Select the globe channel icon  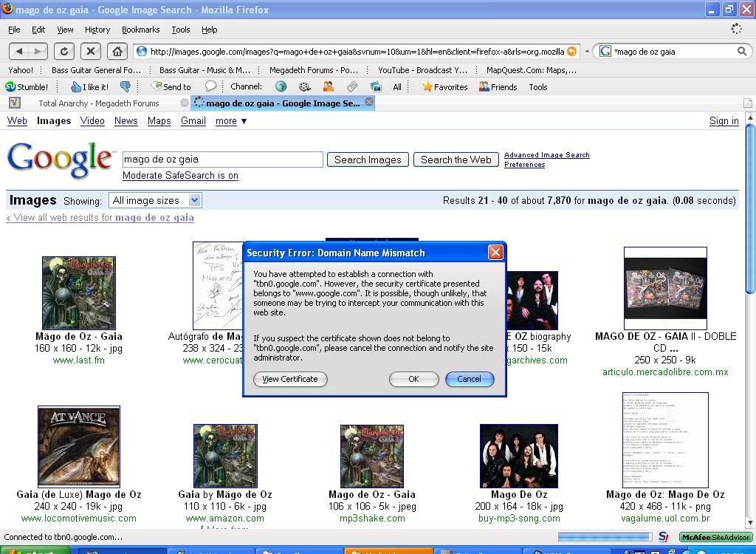[281, 87]
